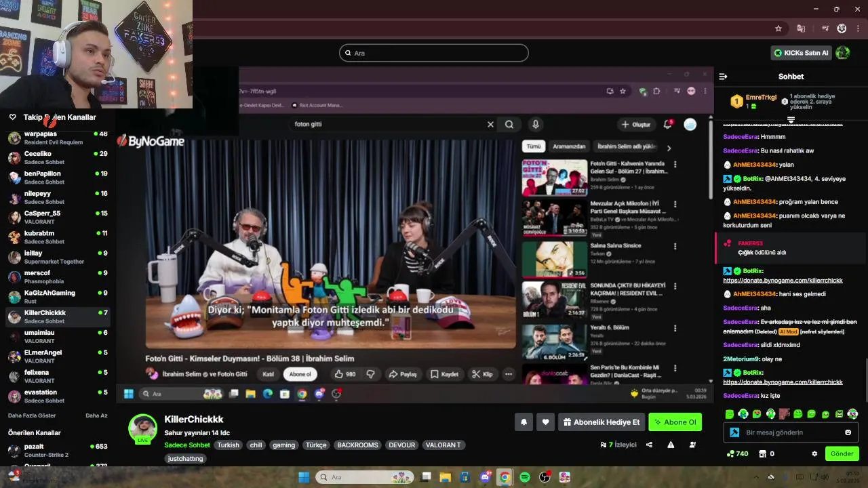868x488 pixels.
Task: Click the Windows taskbar search box
Action: [364, 477]
